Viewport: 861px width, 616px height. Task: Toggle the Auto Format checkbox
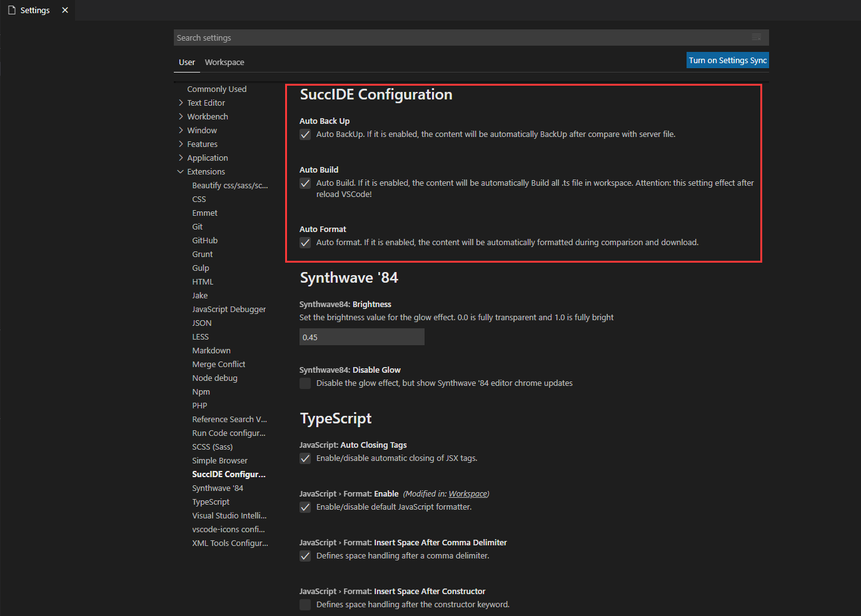point(305,243)
